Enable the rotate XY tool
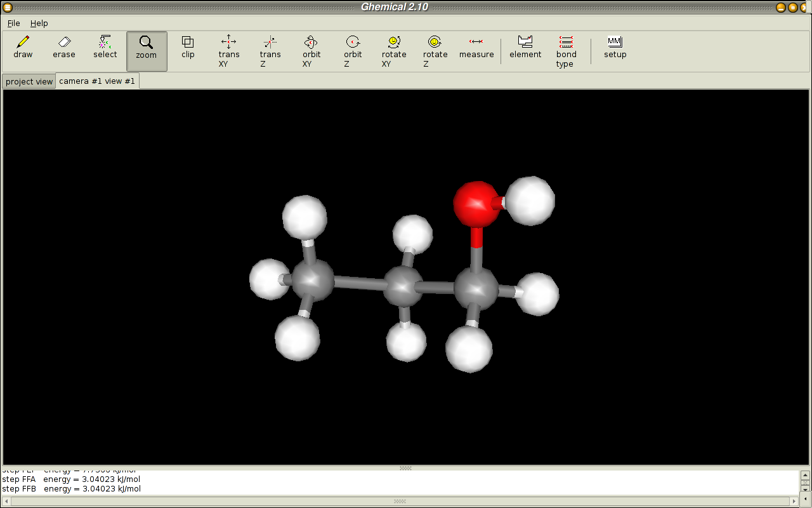Screen dimensions: 812x508 [394, 51]
